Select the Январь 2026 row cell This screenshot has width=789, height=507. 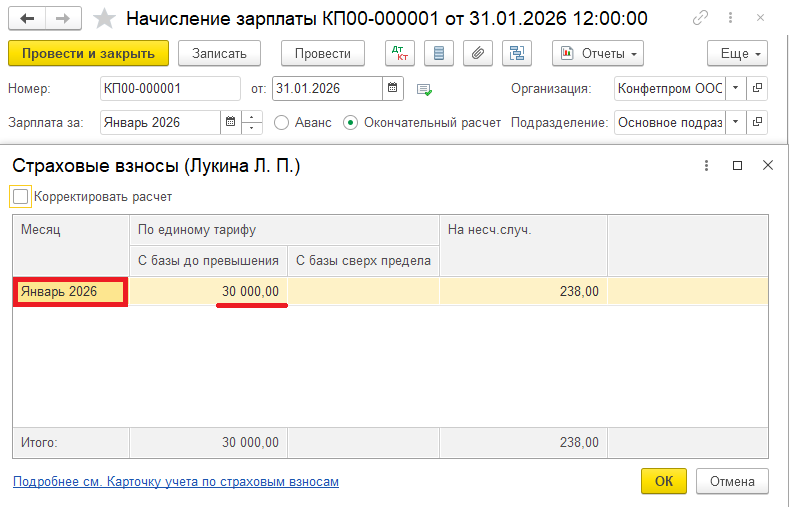[x=70, y=292]
